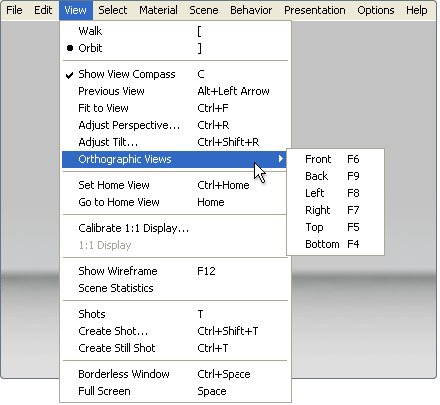This screenshot has height=405, width=440.
Task: Toggle Show View Compass checkmark
Action: (x=175, y=74)
